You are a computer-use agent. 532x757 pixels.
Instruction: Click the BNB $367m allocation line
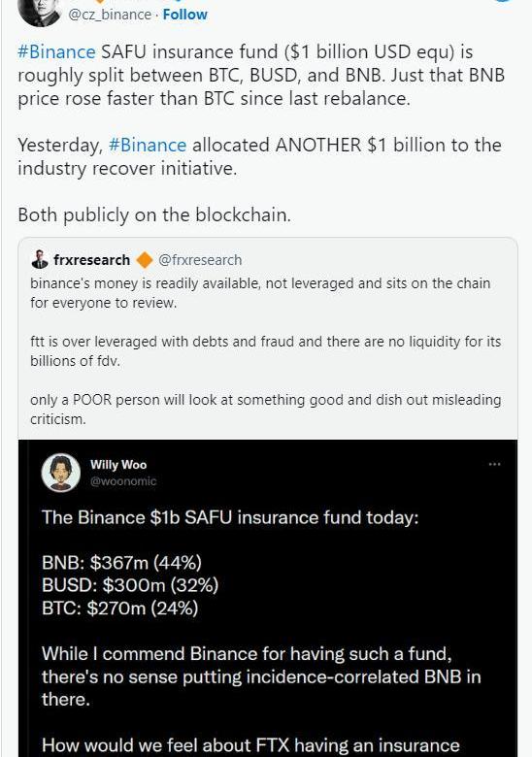(x=121, y=563)
